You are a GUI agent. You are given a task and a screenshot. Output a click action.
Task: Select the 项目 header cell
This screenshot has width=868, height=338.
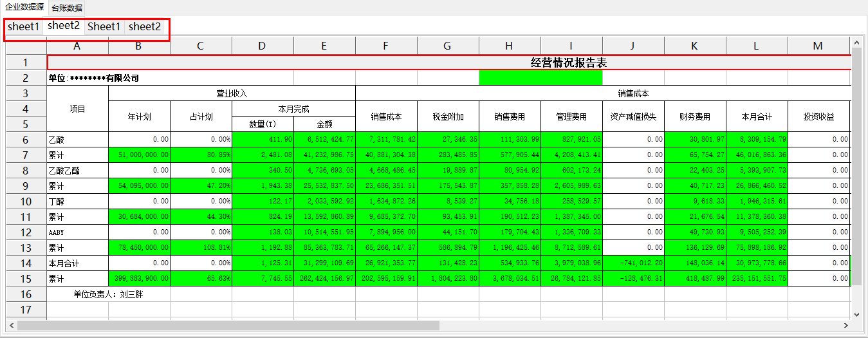[77, 109]
